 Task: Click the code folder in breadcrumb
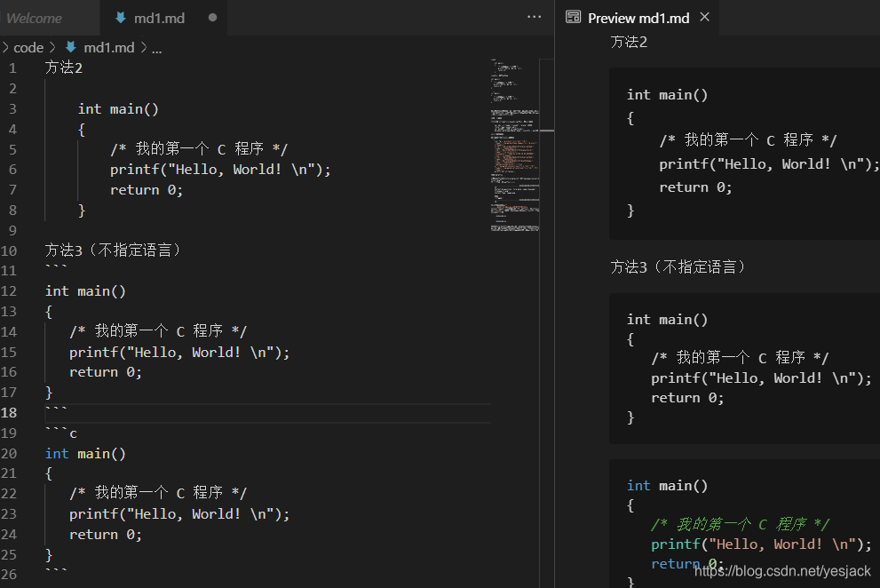28,48
